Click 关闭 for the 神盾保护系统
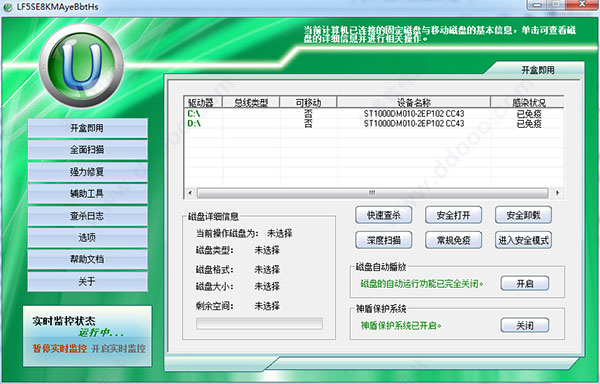The height and width of the screenshot is (384, 600). click(x=525, y=325)
